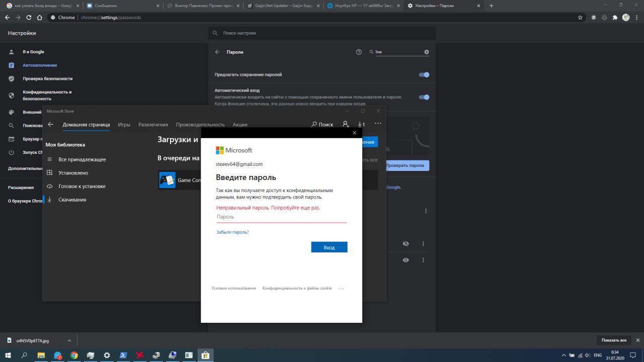This screenshot has width=644, height=362.
Task: Click the Chrome profile avatar
Action: [x=626, y=17]
